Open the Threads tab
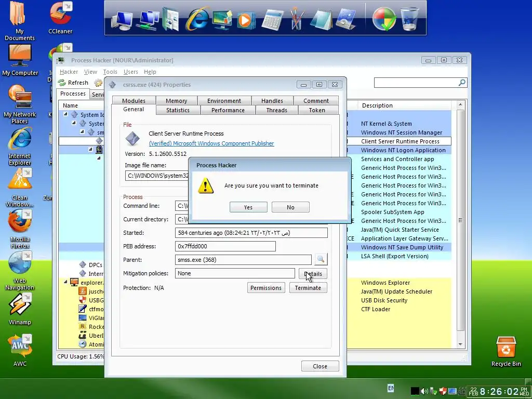This screenshot has height=399, width=532. point(276,110)
